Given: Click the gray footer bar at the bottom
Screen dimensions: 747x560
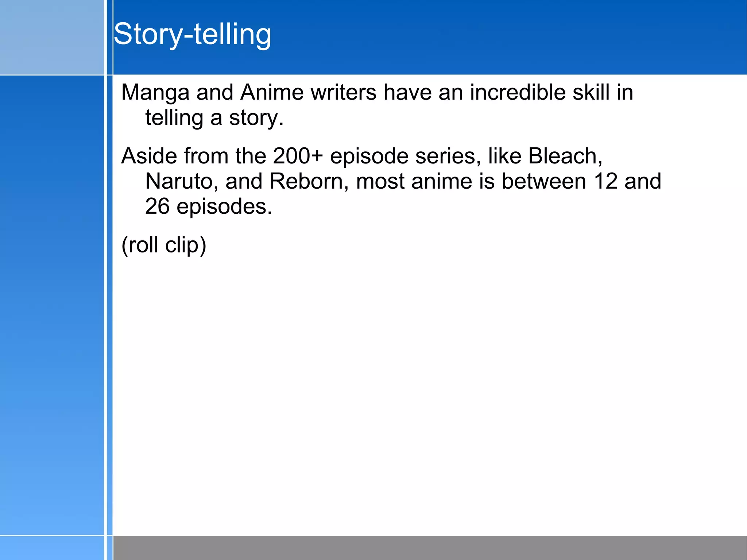Looking at the screenshot, I should [430, 548].
